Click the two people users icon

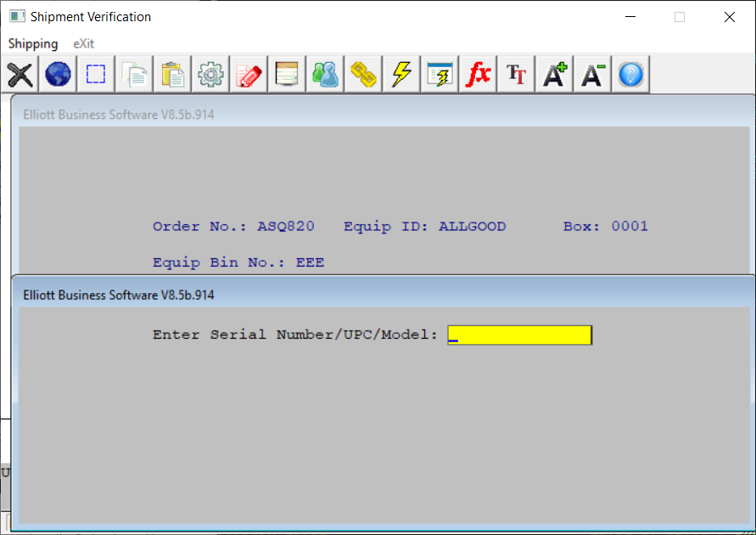point(326,74)
